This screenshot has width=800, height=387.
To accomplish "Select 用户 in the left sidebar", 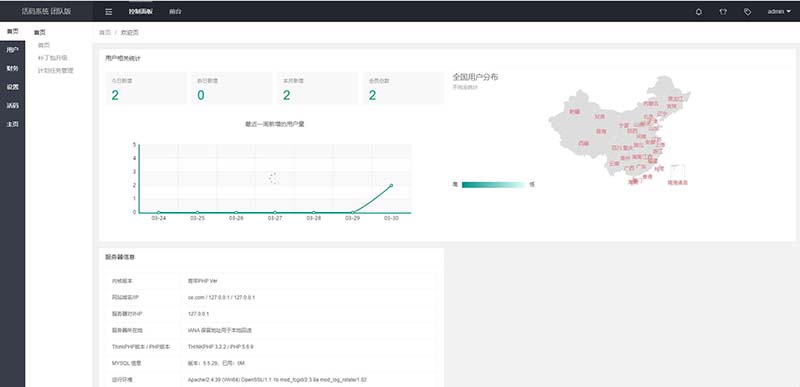I will [12, 50].
